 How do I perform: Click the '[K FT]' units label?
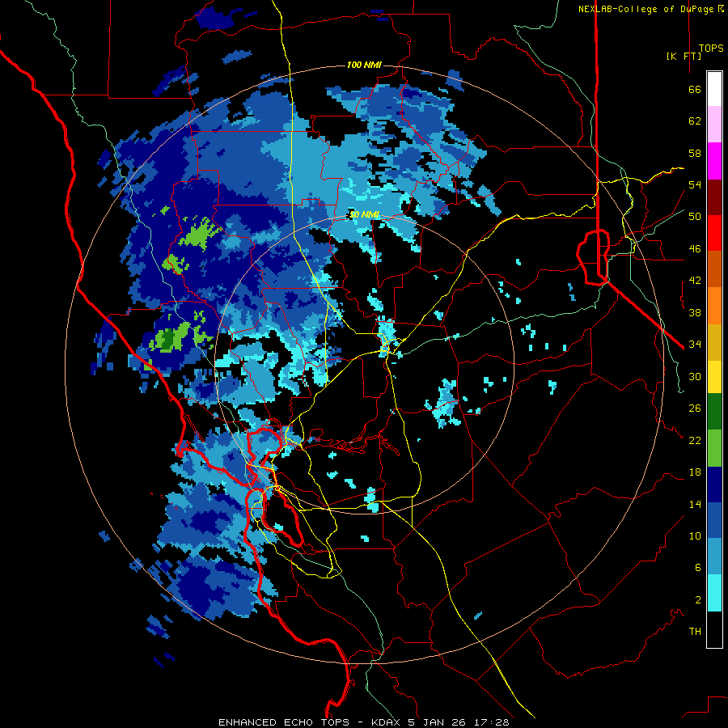tap(684, 56)
